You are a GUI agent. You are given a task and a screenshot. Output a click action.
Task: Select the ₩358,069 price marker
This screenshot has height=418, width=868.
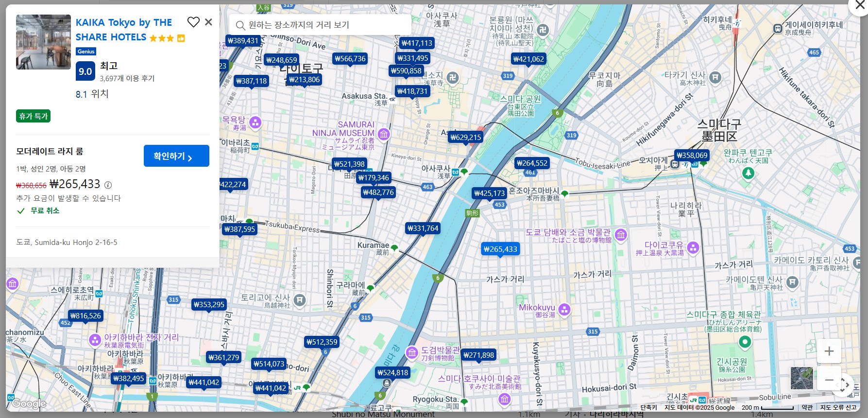tap(692, 155)
